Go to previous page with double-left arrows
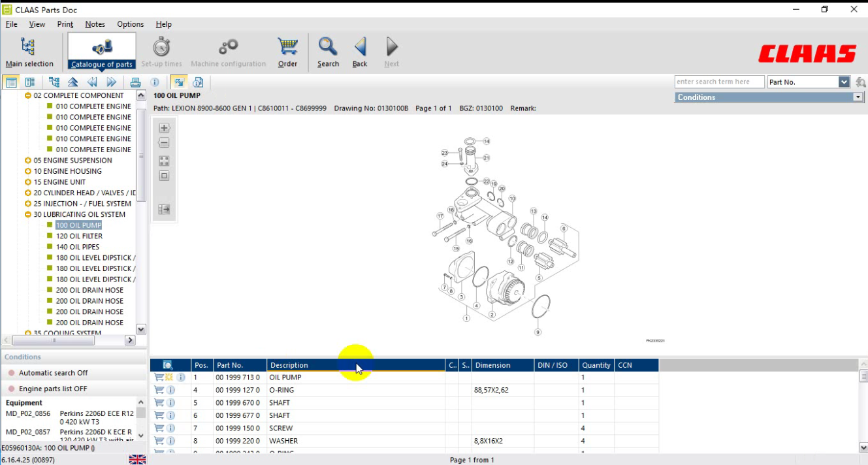The image size is (868, 465). (92, 82)
